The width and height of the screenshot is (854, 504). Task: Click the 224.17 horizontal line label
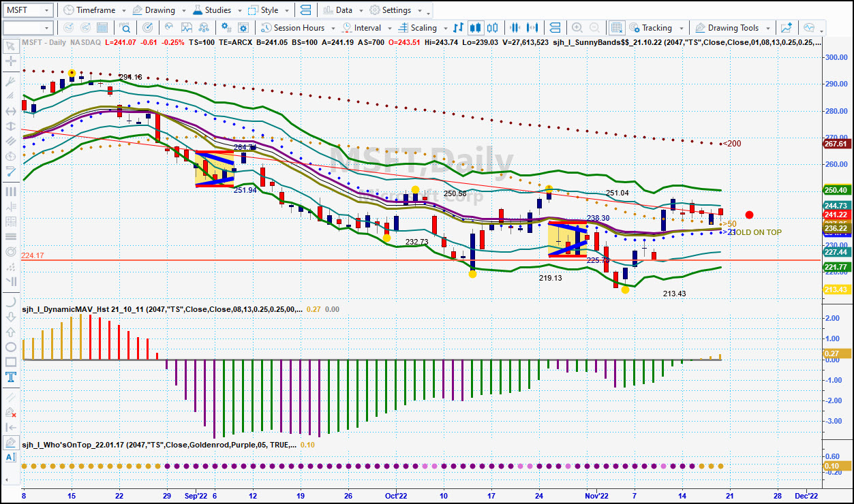tap(32, 255)
